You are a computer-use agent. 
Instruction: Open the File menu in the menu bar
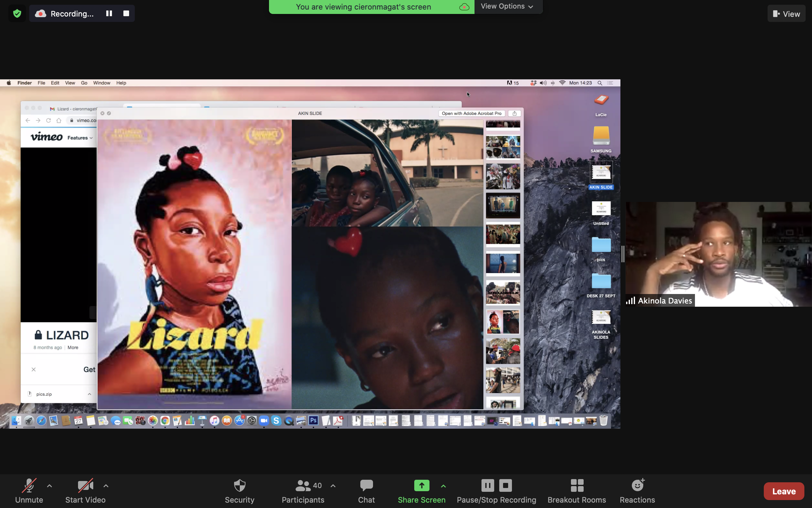(x=41, y=83)
